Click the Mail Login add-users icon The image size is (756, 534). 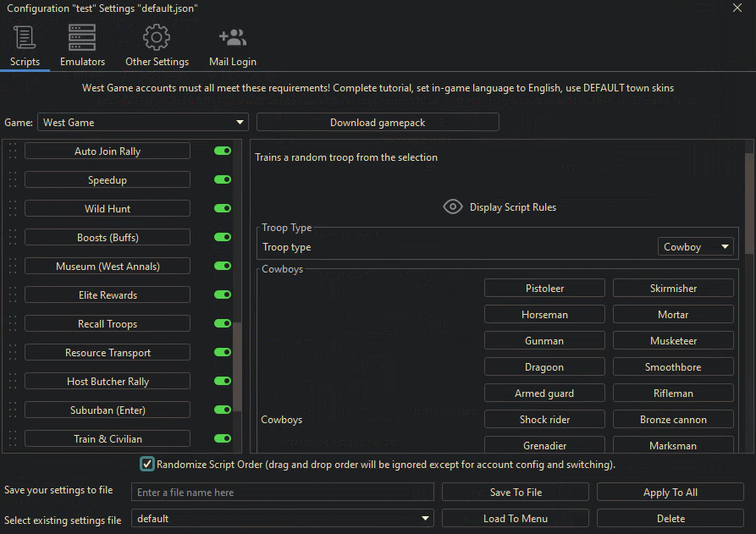(233, 37)
